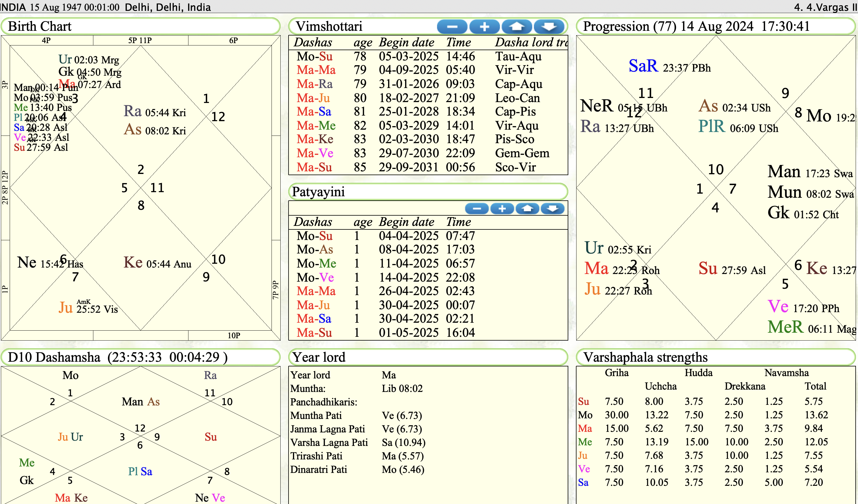Click the Year lord panel header

point(319,357)
